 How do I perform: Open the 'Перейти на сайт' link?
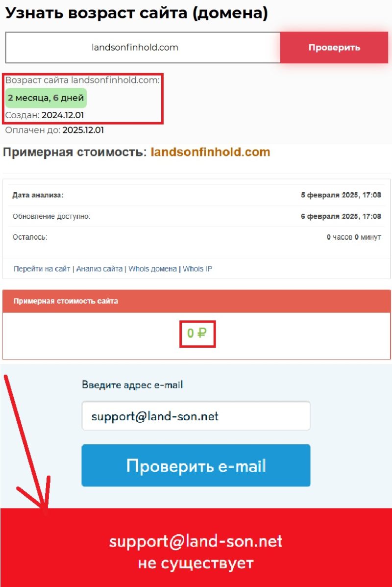42,269
